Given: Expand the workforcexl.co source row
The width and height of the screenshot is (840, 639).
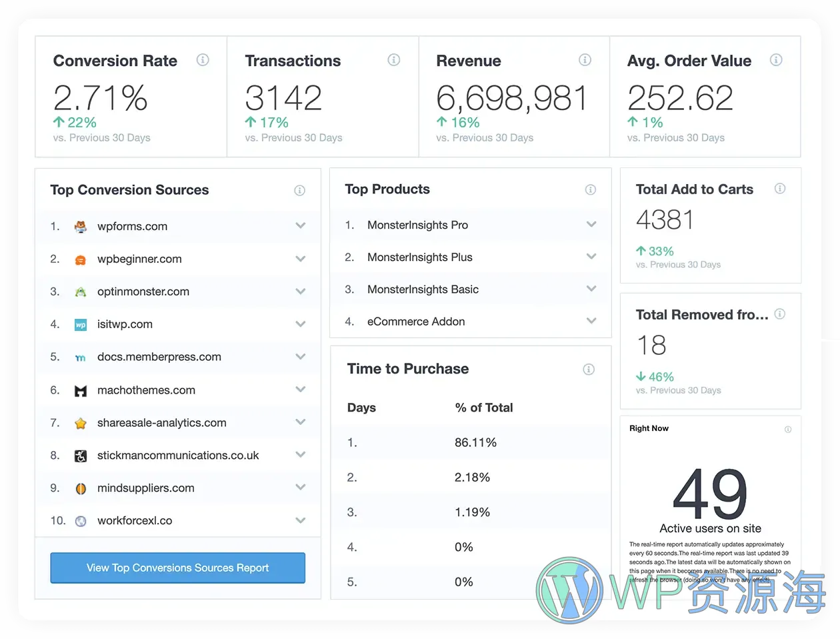Looking at the screenshot, I should click(x=301, y=520).
